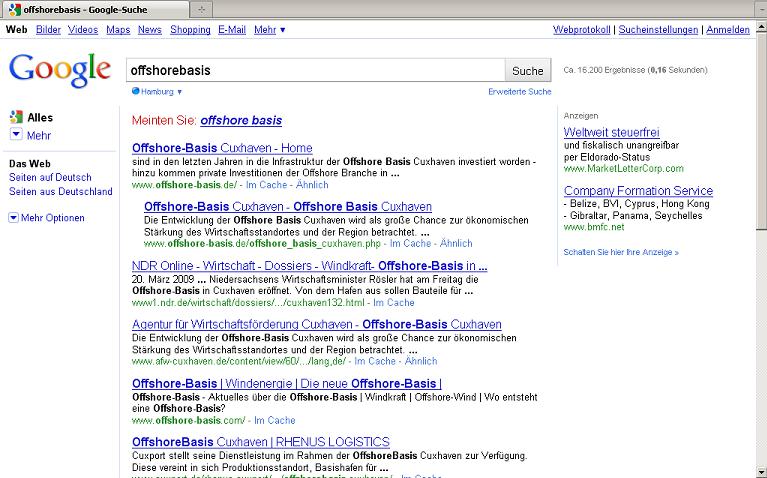Open Ähnlich for offshore_basis_cuxhaven.php result
The image size is (767, 478).
tap(456, 243)
